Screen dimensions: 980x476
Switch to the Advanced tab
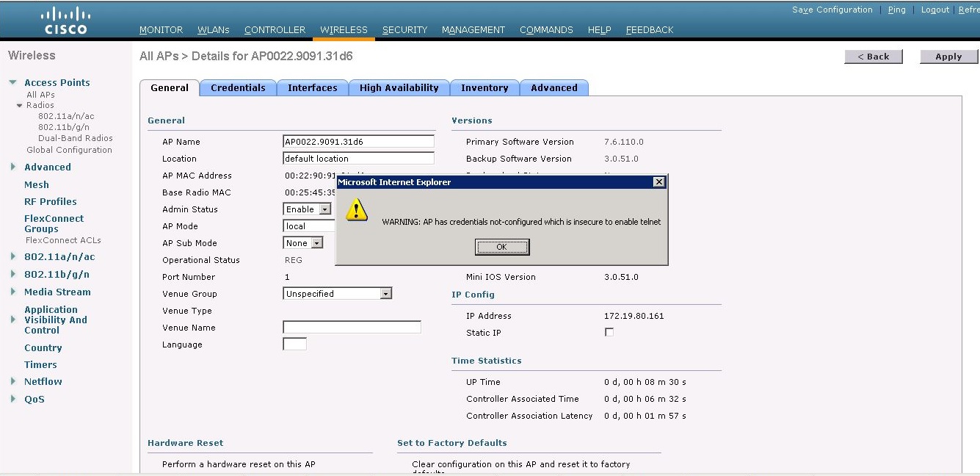pyautogui.click(x=554, y=87)
